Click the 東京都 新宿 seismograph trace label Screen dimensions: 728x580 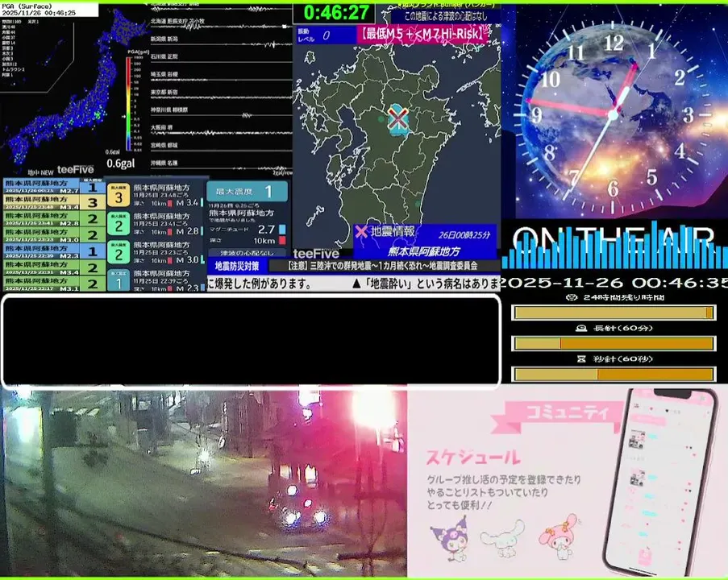pos(164,93)
